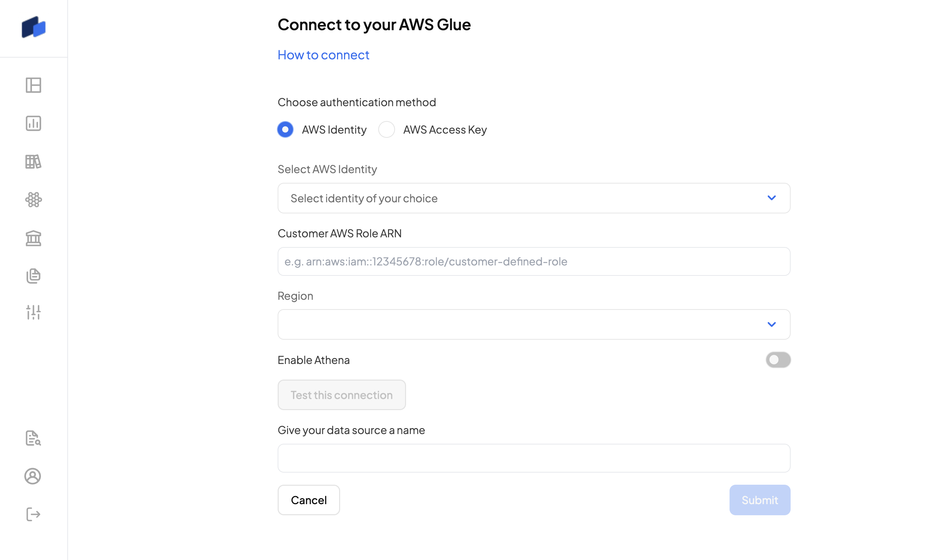Image resolution: width=935 pixels, height=560 pixels.
Task: Open the Region dropdown
Action: [534, 324]
